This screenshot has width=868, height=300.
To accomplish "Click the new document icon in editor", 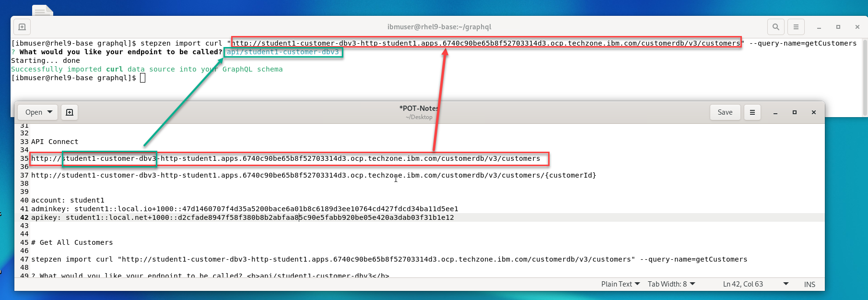I will [x=70, y=112].
